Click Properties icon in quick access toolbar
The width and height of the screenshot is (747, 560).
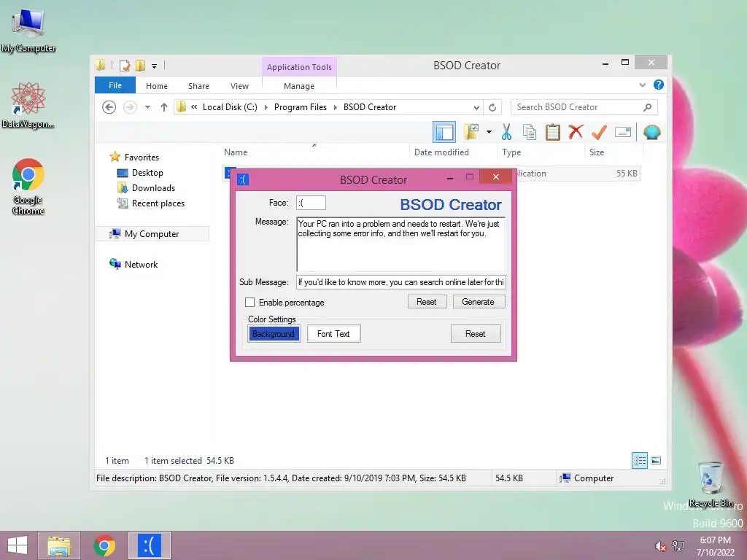tap(124, 66)
